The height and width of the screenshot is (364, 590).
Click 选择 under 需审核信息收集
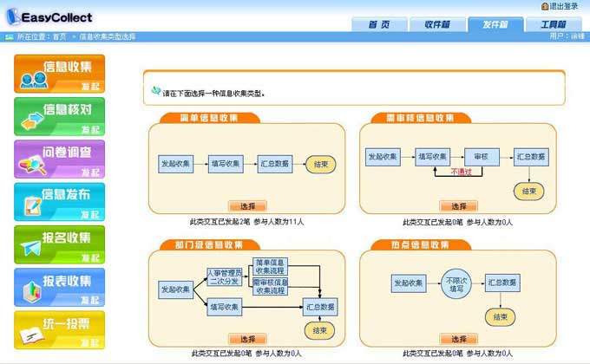[x=459, y=206]
